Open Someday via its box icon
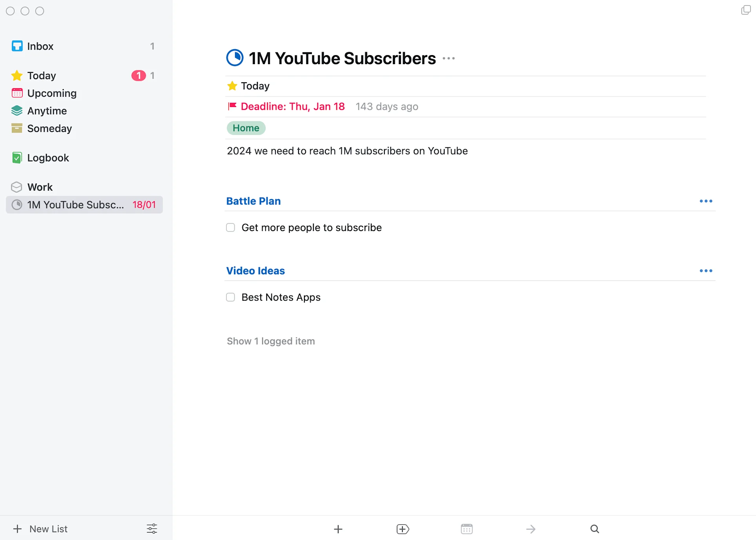This screenshot has width=756, height=540. [17, 128]
